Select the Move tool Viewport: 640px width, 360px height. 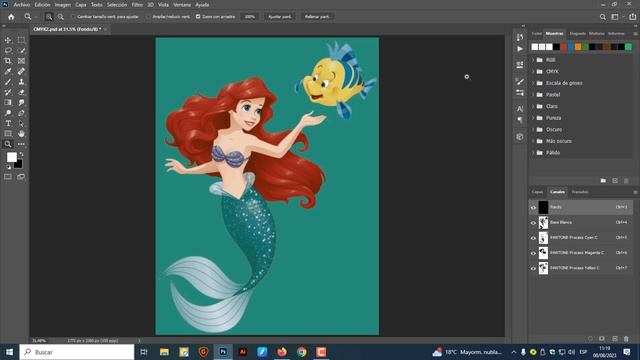coord(8,40)
